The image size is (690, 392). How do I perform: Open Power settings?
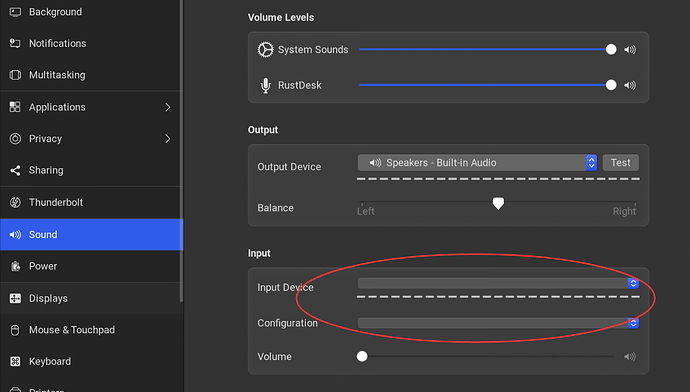click(x=91, y=266)
